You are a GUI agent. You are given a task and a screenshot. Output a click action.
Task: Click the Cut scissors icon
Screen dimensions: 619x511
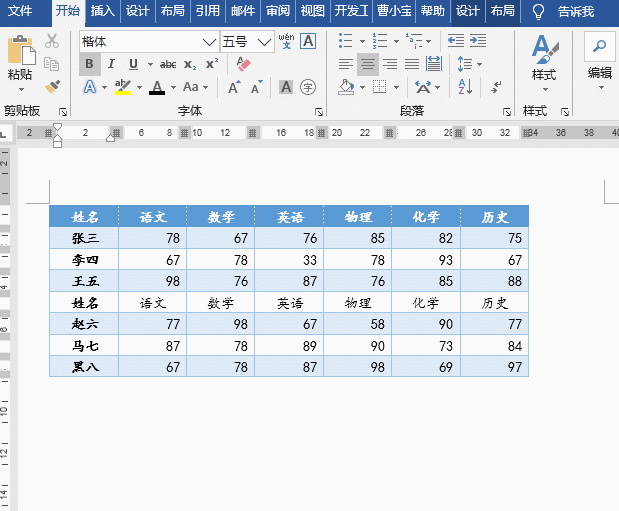coord(52,41)
